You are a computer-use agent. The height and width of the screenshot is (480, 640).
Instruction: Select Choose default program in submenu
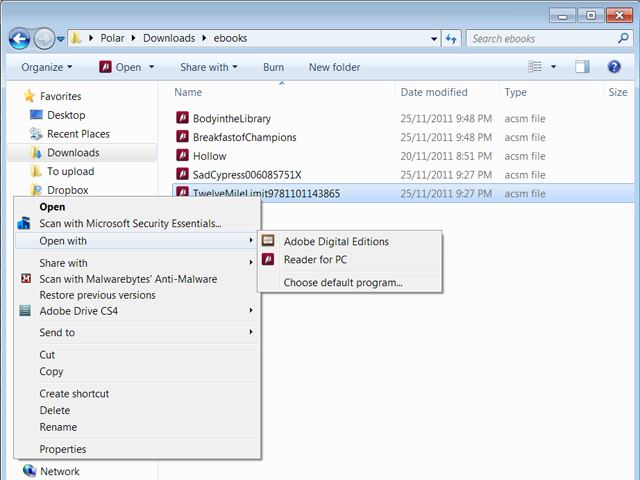click(x=343, y=282)
